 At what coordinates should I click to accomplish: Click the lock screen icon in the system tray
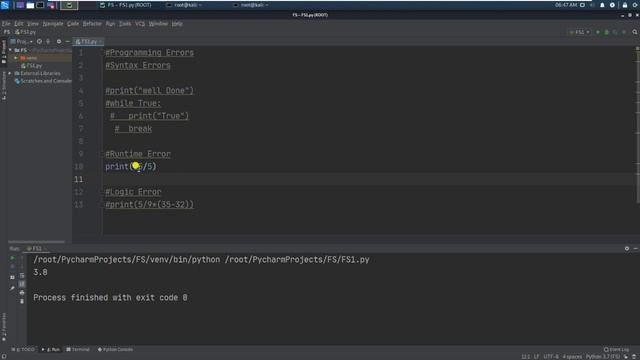pos(624,5)
